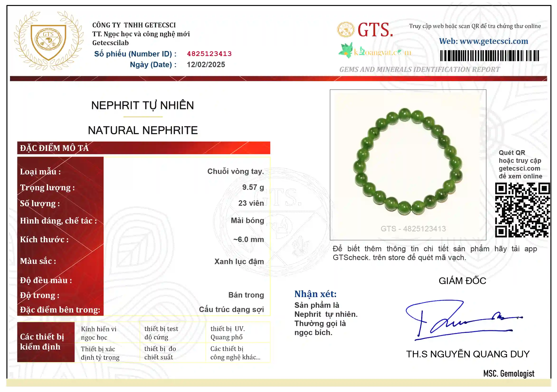557x392 pixels.
Task: Select the red certificate number 4825123413
Action: pos(209,54)
